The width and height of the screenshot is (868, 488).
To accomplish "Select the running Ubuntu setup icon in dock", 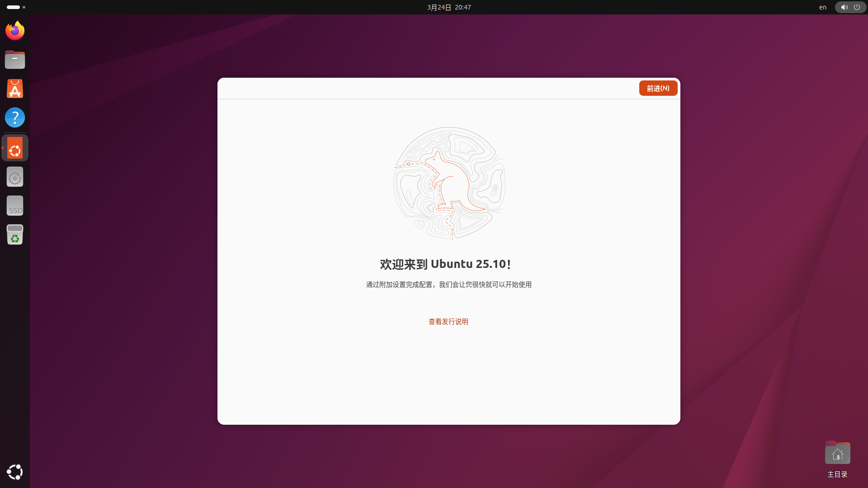I will pyautogui.click(x=14, y=148).
